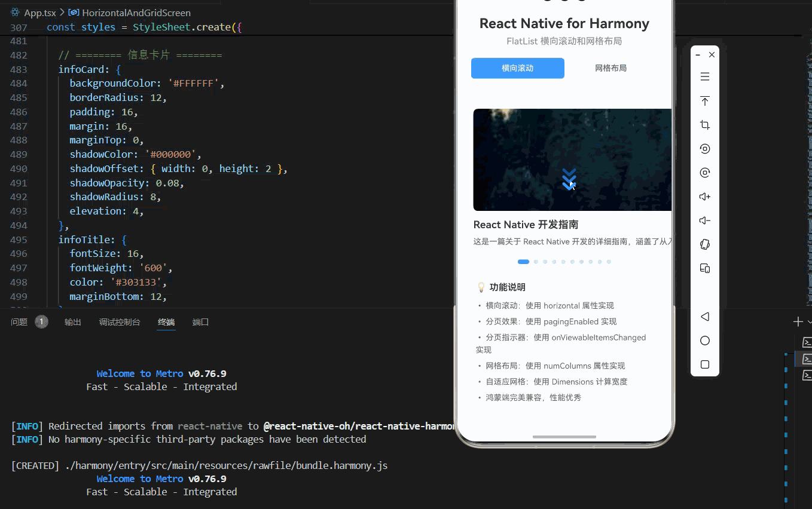Rotate emulator screen counterclockwise
Image resolution: width=812 pixels, height=509 pixels.
tap(705, 149)
